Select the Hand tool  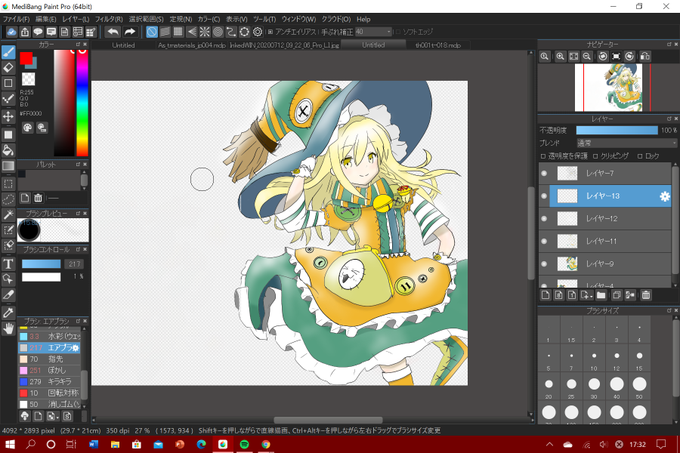point(8,329)
